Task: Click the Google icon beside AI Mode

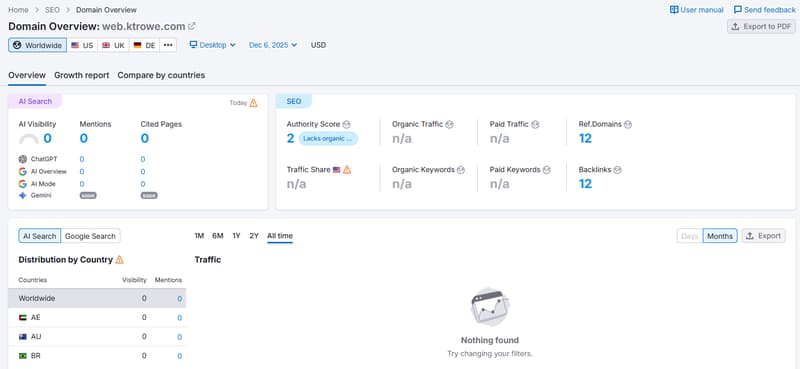Action: click(22, 184)
